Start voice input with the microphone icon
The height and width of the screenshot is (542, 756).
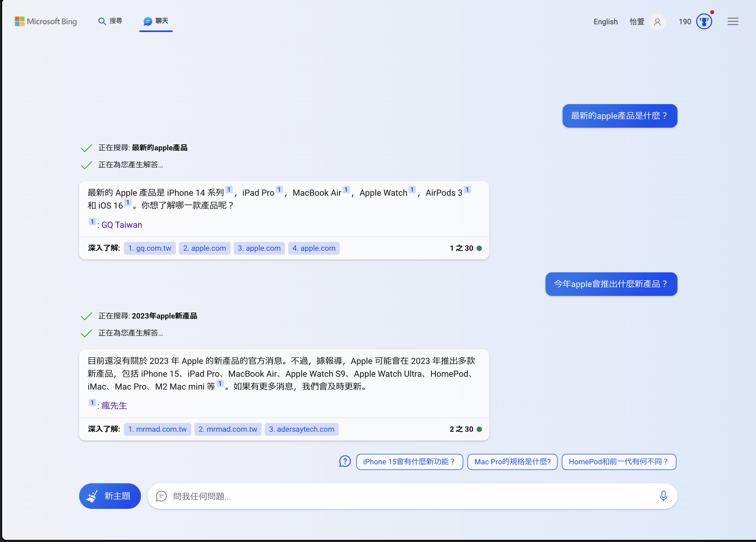pos(663,496)
